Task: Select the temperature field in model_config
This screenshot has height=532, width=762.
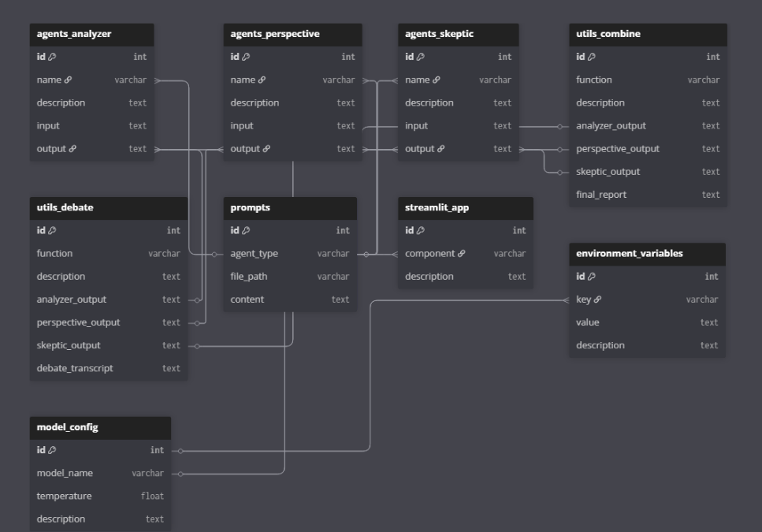Action: pyautogui.click(x=64, y=496)
